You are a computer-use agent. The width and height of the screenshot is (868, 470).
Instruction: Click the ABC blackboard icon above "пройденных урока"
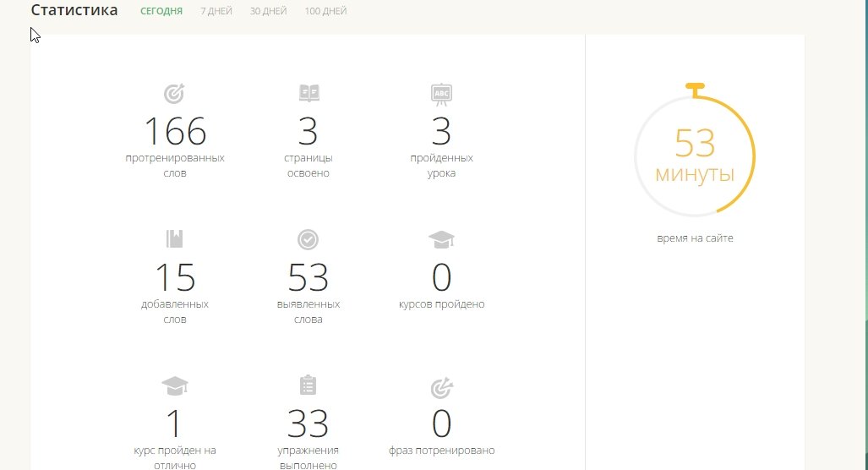[x=441, y=94]
